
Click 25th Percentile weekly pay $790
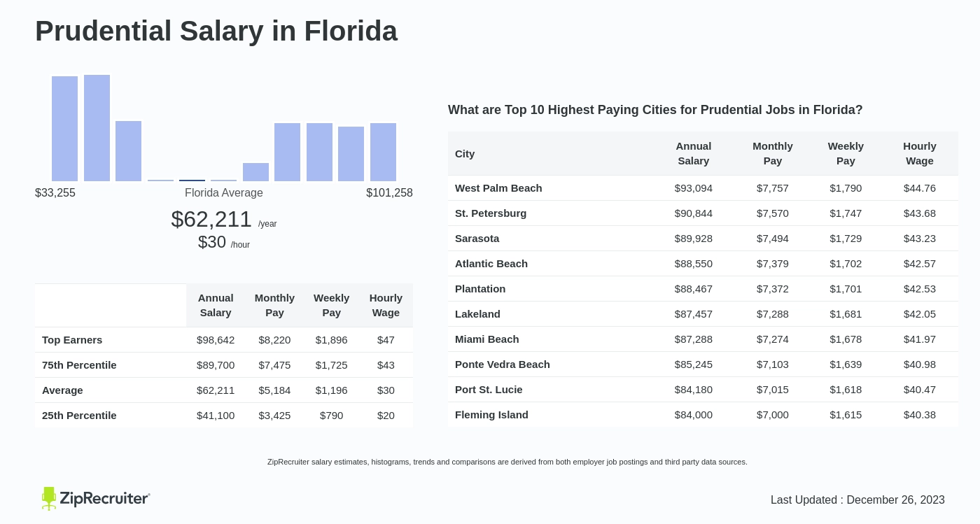click(x=332, y=416)
